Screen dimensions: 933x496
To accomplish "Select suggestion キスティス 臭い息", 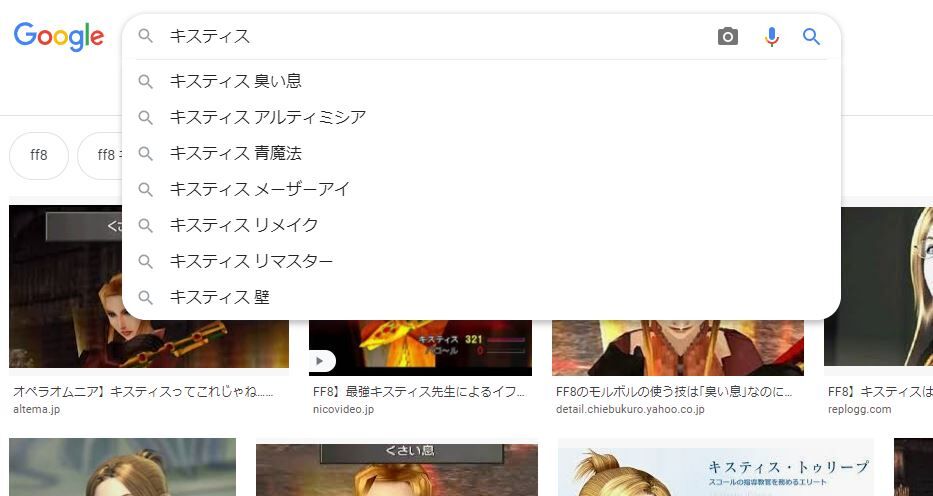I will (x=481, y=81).
